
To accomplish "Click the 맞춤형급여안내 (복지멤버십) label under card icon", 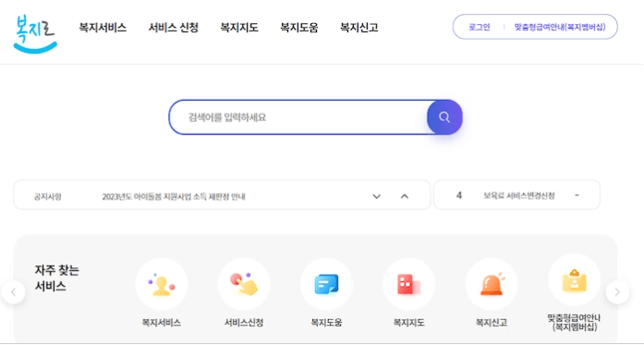I will click(x=574, y=323).
